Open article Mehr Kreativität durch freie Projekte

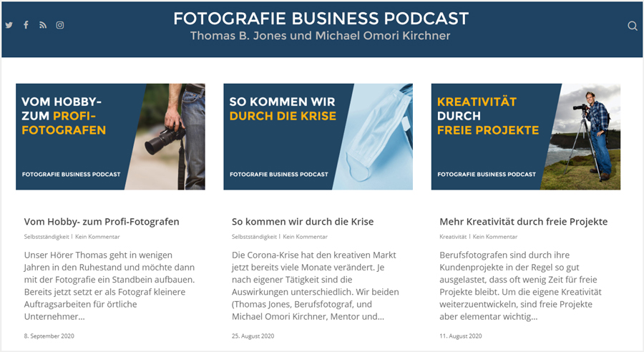[523, 222]
